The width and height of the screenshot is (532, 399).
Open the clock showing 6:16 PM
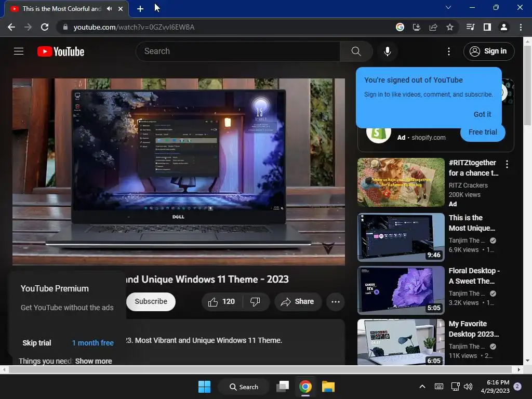(495, 387)
